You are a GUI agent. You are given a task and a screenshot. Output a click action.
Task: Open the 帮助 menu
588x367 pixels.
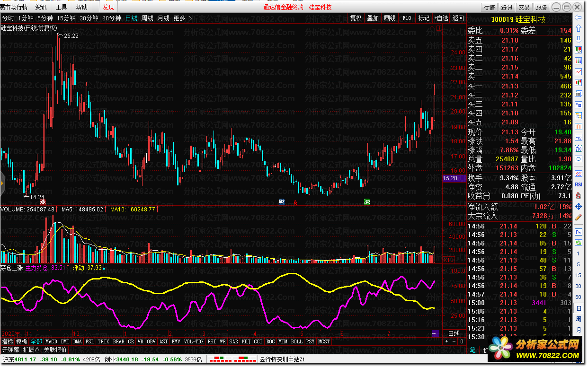(81, 7)
